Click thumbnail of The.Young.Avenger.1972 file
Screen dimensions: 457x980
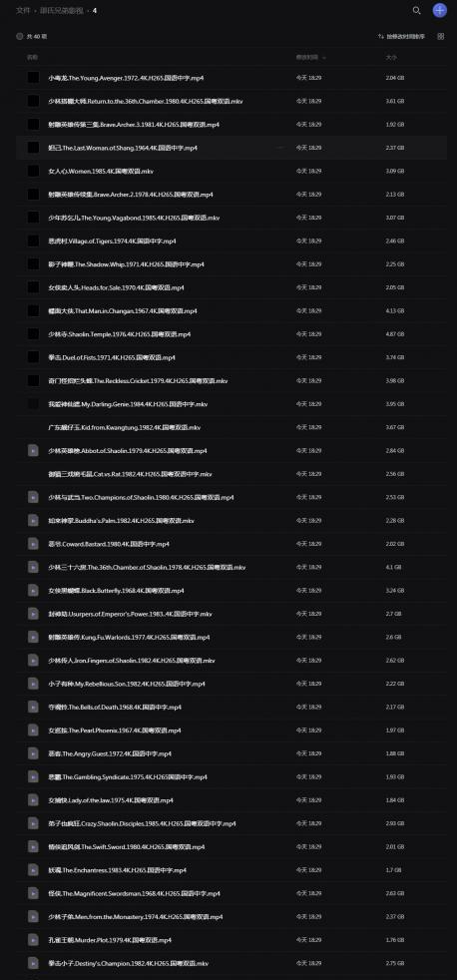33,78
